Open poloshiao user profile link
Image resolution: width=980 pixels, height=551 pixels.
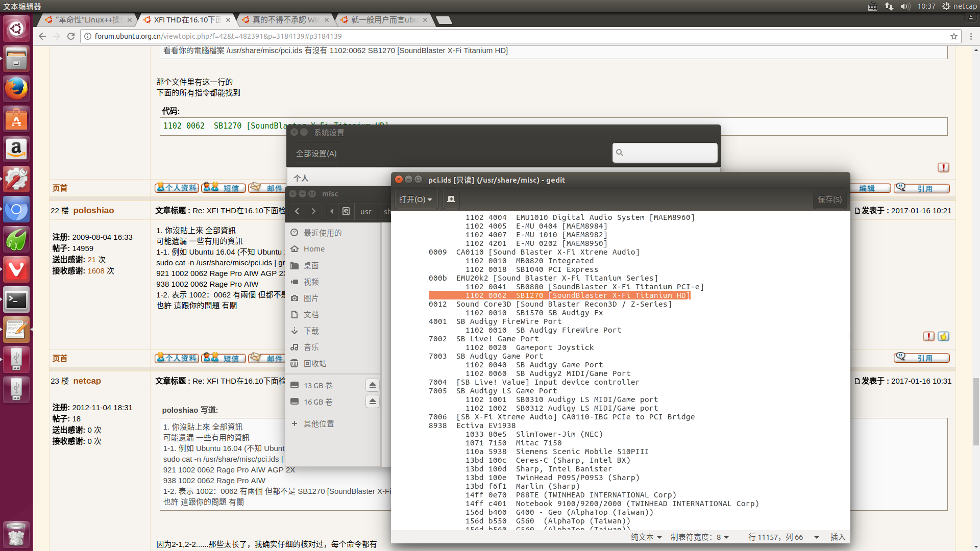click(93, 210)
